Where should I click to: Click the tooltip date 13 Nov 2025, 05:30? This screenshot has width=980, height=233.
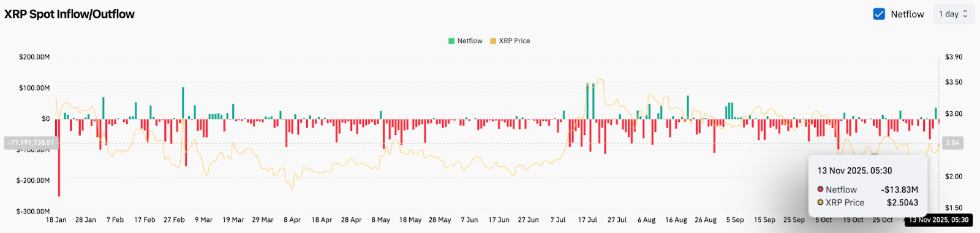pyautogui.click(x=854, y=171)
